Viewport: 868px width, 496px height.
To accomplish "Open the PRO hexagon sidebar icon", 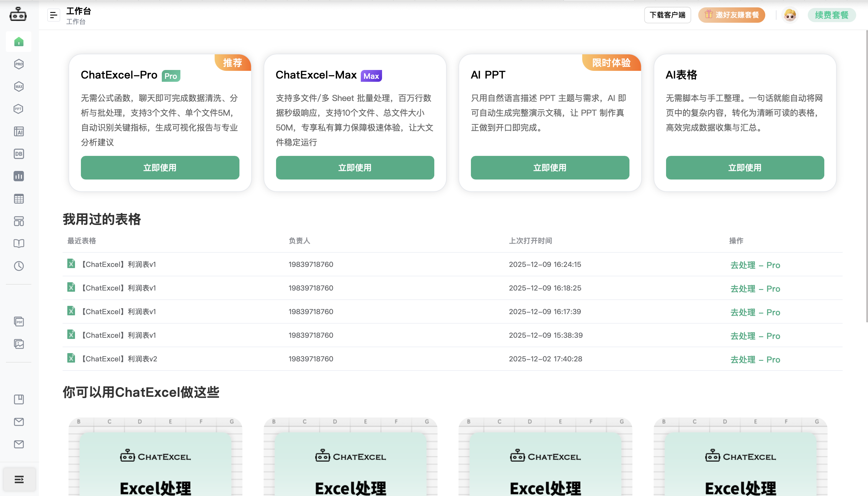I will pyautogui.click(x=19, y=64).
